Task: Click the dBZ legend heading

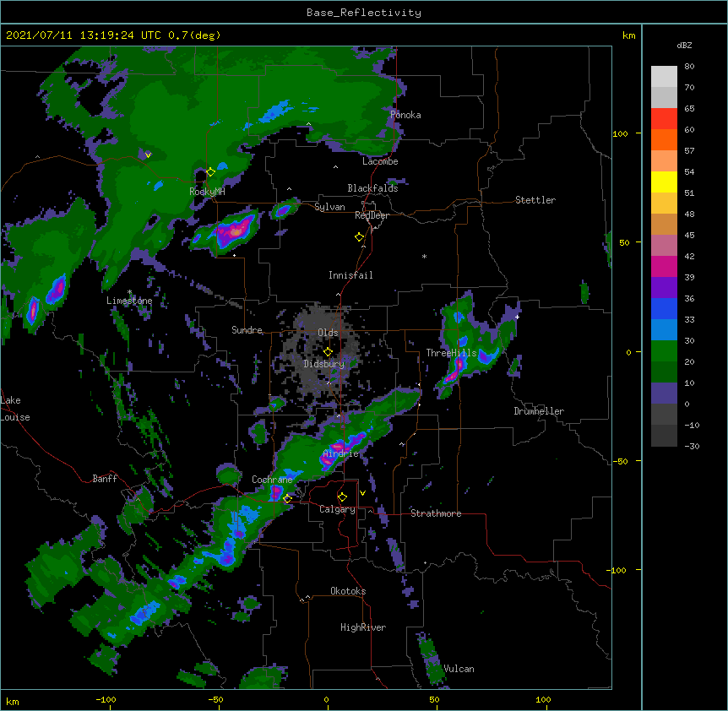Action: coord(684,45)
